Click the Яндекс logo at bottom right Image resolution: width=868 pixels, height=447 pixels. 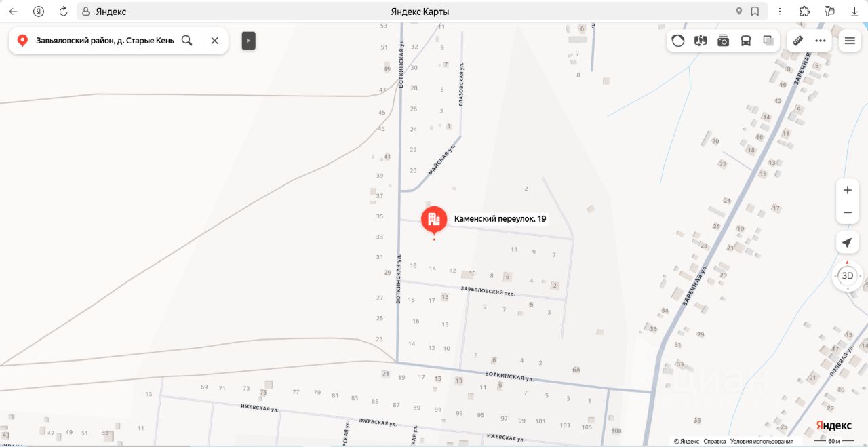(833, 425)
